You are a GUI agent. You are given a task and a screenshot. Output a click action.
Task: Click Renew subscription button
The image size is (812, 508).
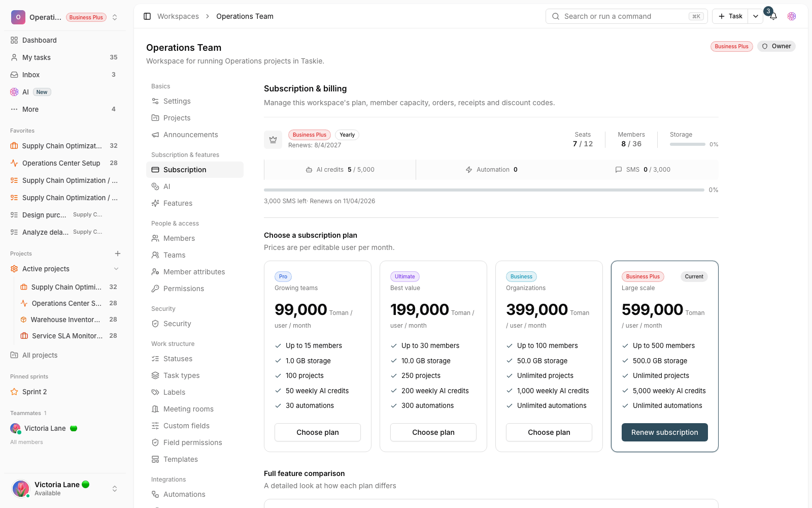tap(665, 432)
